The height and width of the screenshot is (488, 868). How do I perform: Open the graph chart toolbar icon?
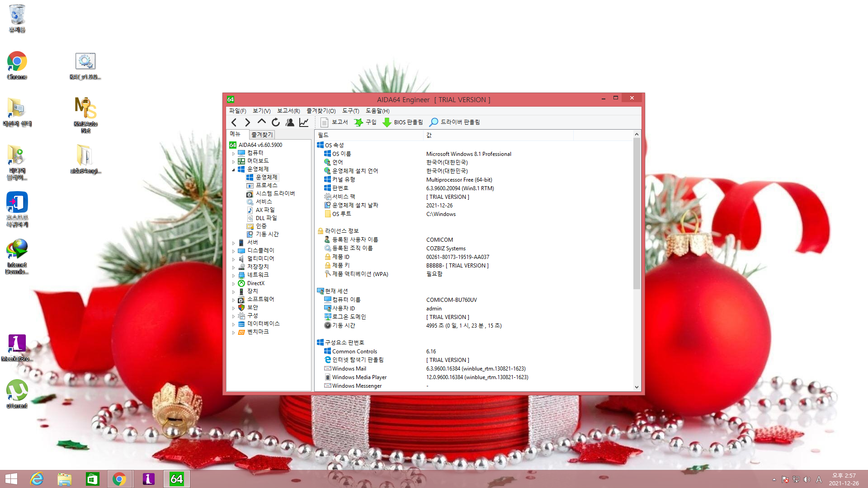click(x=304, y=122)
